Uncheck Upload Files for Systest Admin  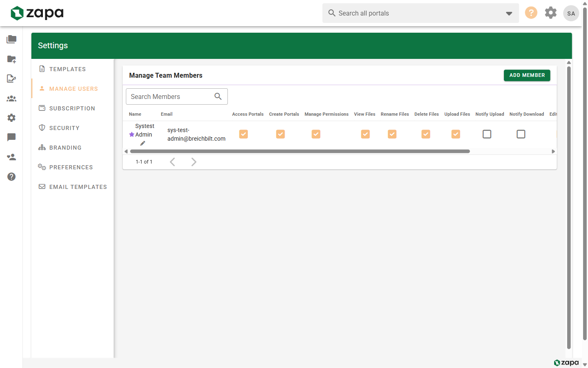tap(456, 134)
